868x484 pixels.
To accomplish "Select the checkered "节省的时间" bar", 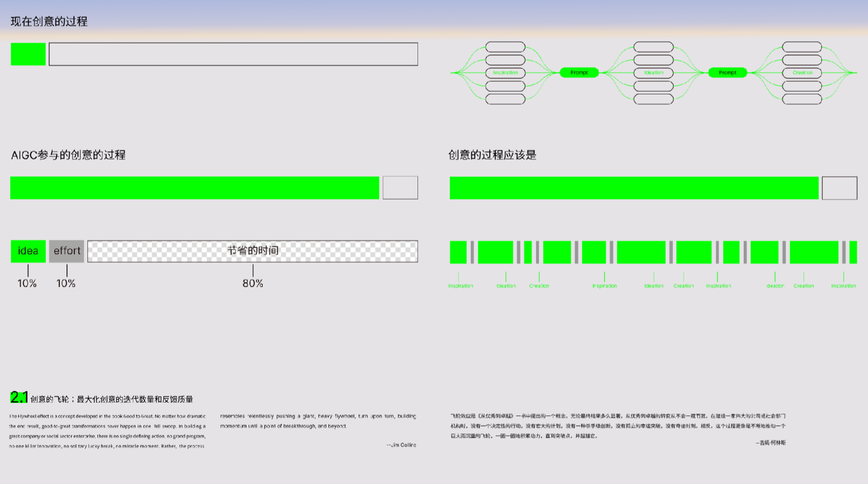I will click(253, 251).
